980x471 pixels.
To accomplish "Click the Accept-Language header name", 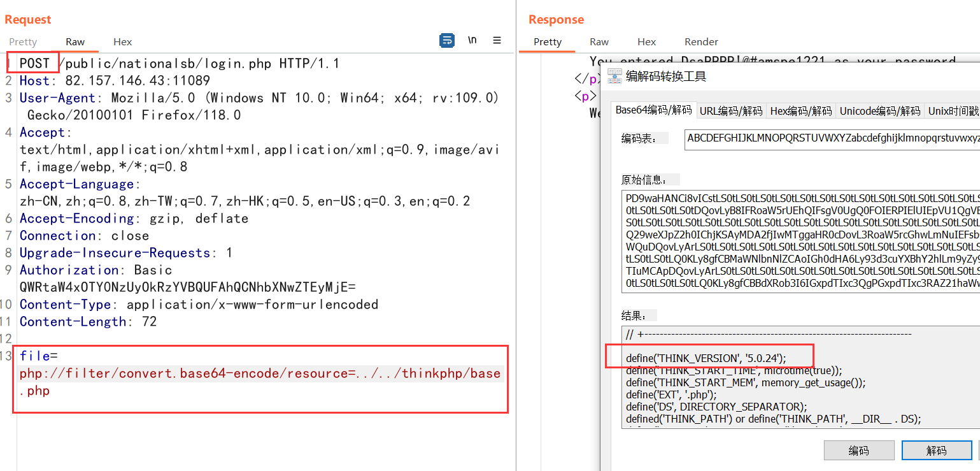I will 77,184.
